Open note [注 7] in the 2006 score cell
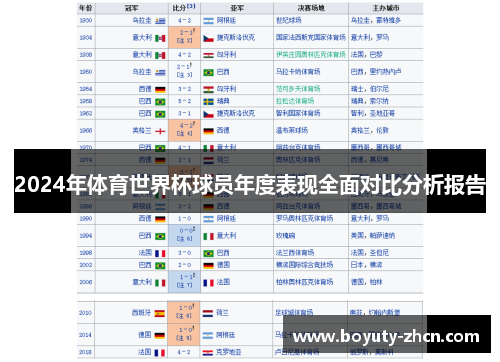 [184, 285]
